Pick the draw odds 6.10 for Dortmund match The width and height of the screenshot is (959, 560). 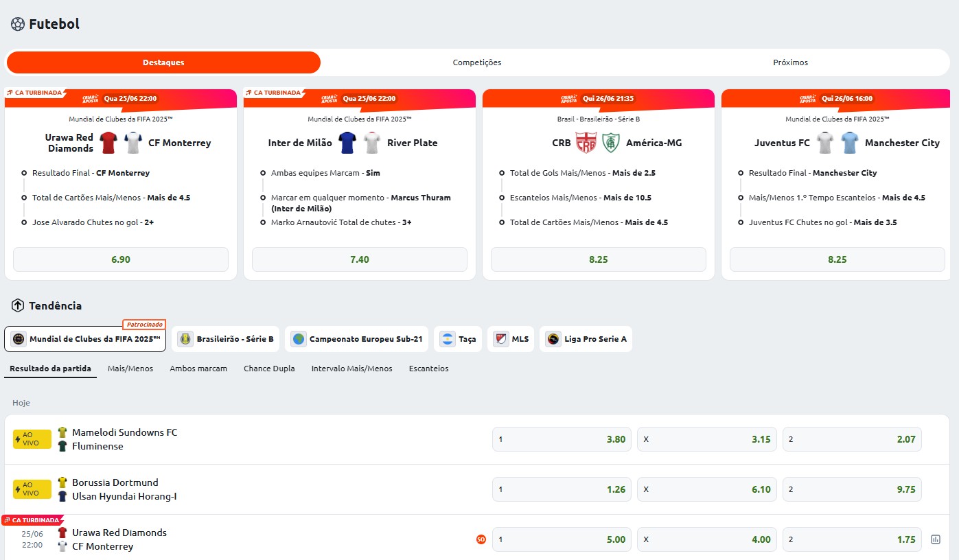(x=707, y=489)
